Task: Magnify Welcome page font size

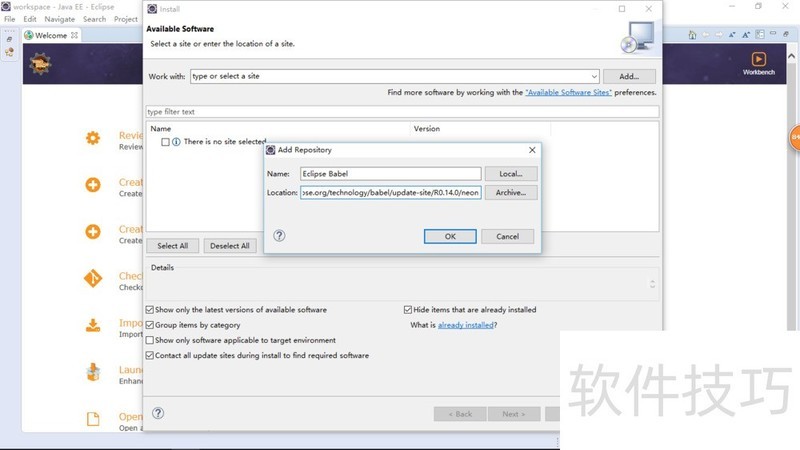Action: [x=746, y=35]
